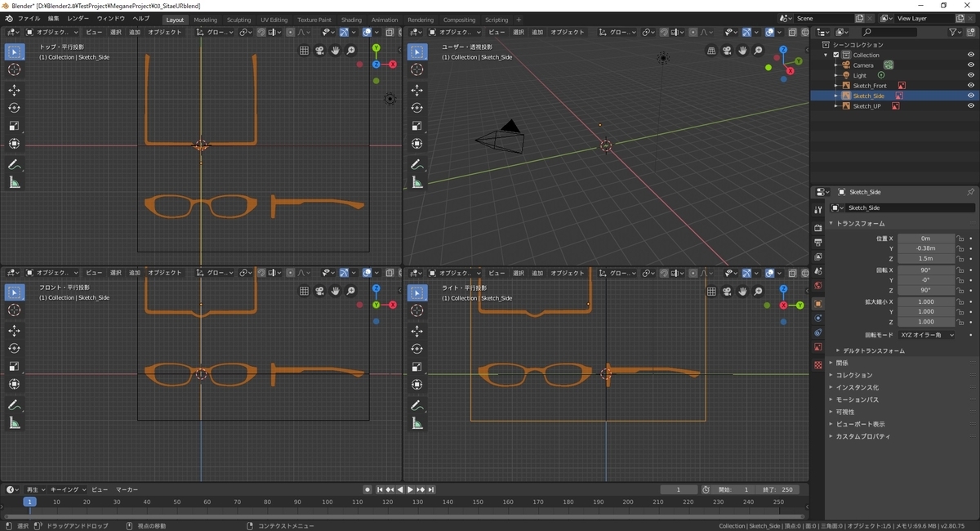980x531 pixels.
Task: Pick Rotate tool in Top orthographic viewport
Action: pyautogui.click(x=14, y=108)
